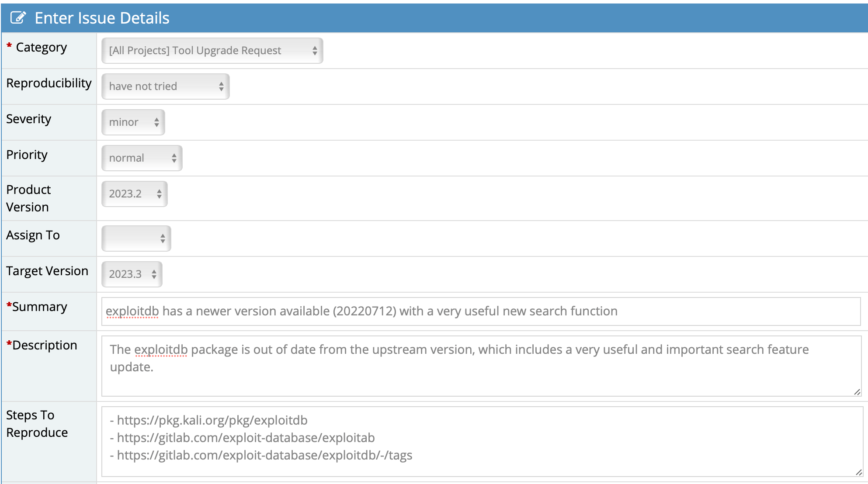This screenshot has width=868, height=484.
Task: Click the Enter Issue Details heading
Action: pos(102,18)
